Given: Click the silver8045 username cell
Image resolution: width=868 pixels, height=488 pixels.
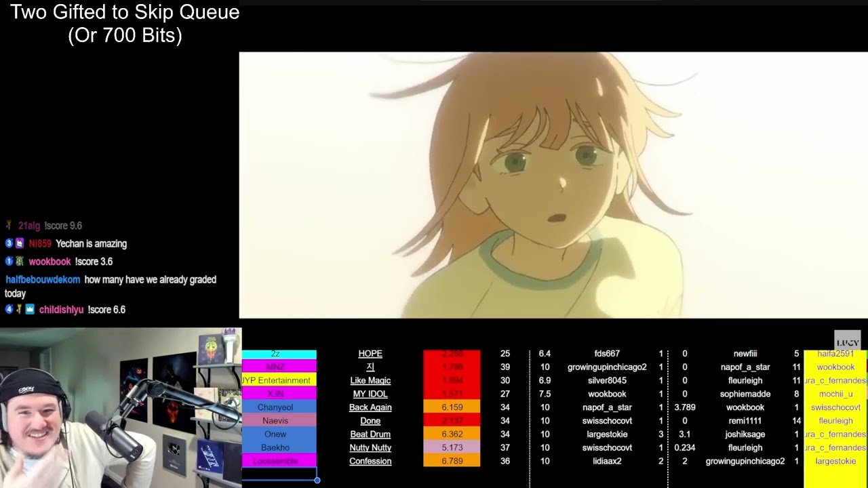Looking at the screenshot, I should (x=607, y=380).
